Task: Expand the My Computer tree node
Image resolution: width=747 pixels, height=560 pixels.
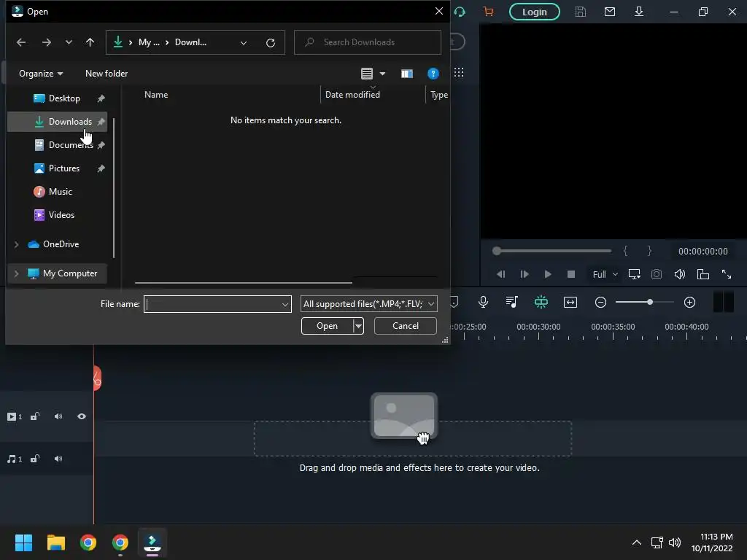Action: coord(17,274)
